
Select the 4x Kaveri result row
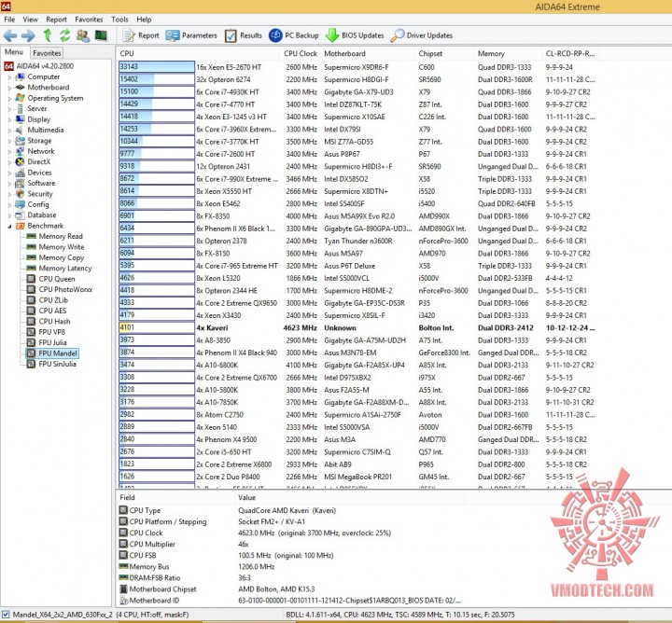357,328
